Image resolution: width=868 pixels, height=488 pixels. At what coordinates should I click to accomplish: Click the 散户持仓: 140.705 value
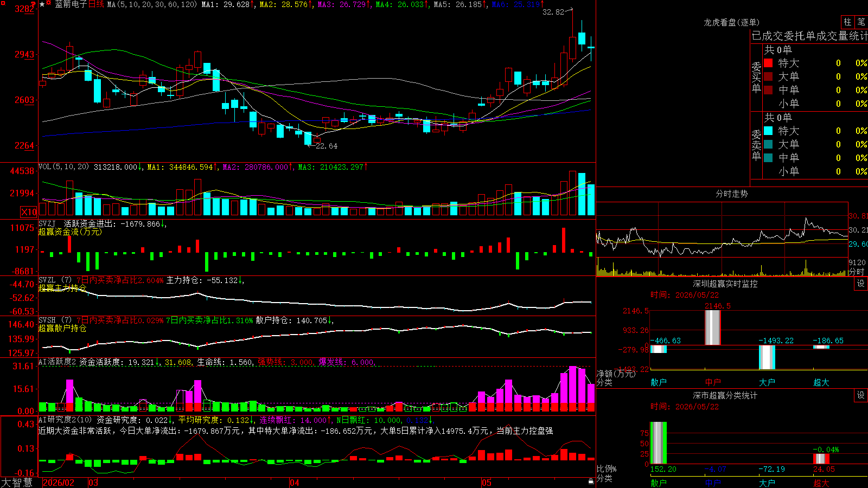pyautogui.click(x=292, y=320)
